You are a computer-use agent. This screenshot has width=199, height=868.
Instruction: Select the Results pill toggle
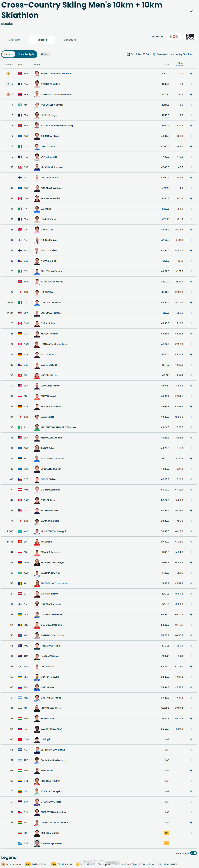8,54
